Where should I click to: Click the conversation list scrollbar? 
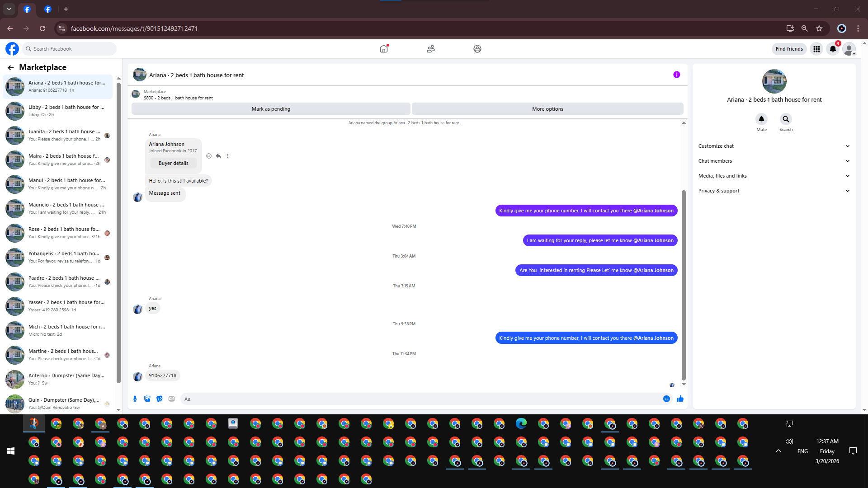[118, 233]
